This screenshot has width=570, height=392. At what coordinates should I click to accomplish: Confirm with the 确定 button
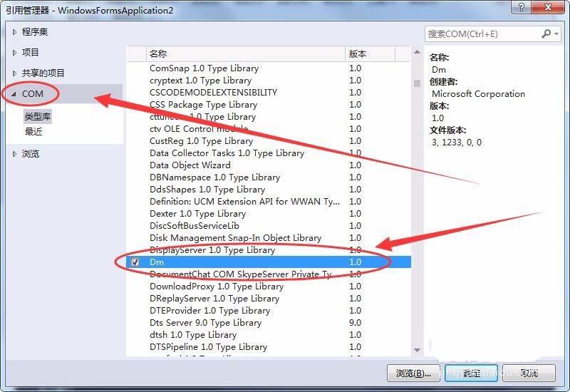[471, 373]
